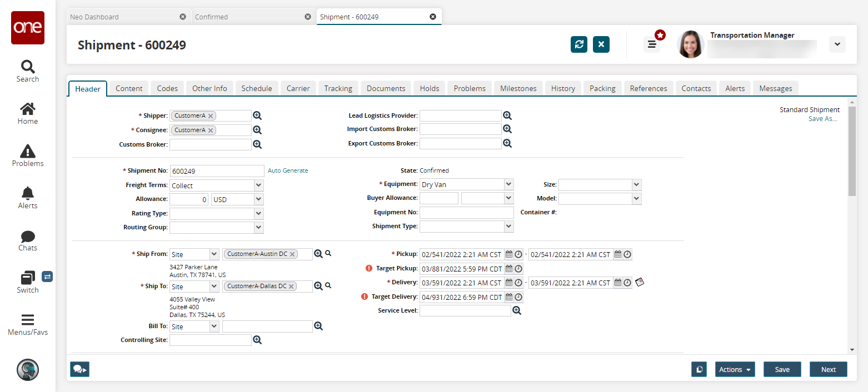
Task: Click the Shipper lookup magnifier icon
Action: point(257,115)
